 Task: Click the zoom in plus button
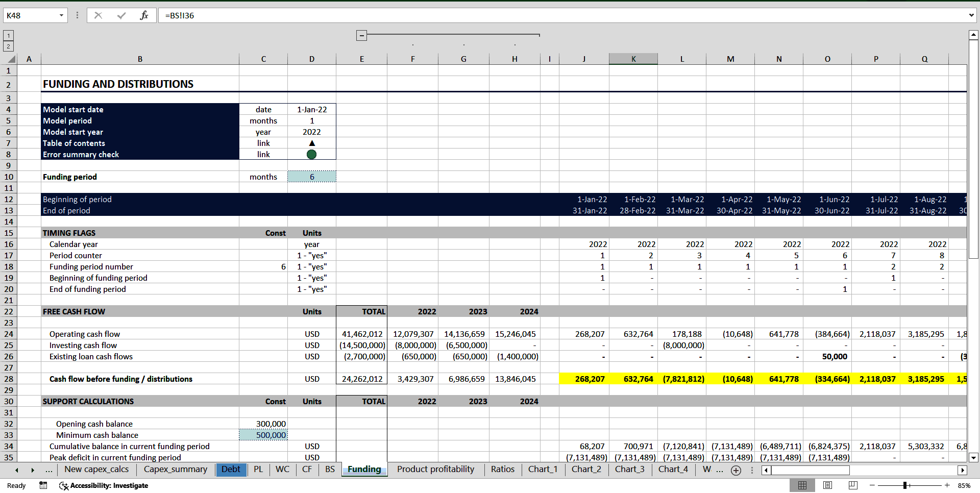pos(947,485)
